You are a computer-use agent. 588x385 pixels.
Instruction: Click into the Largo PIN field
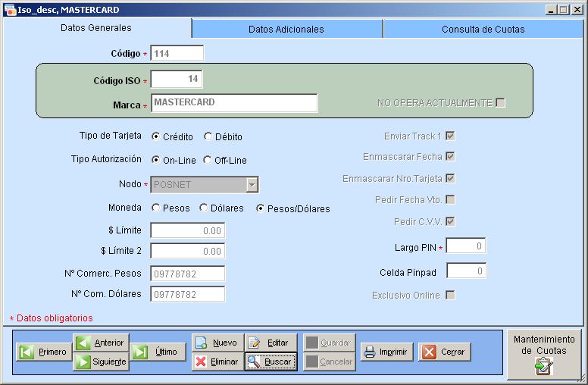(466, 246)
